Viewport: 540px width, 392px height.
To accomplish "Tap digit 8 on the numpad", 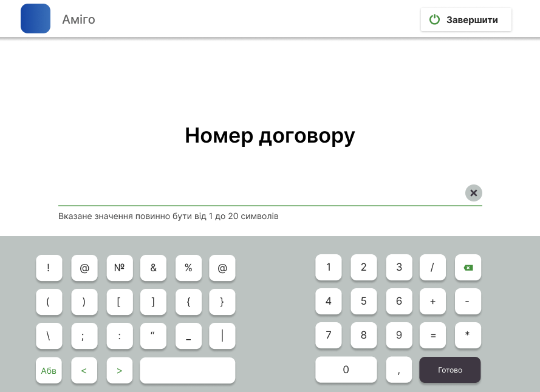I will tap(364, 335).
